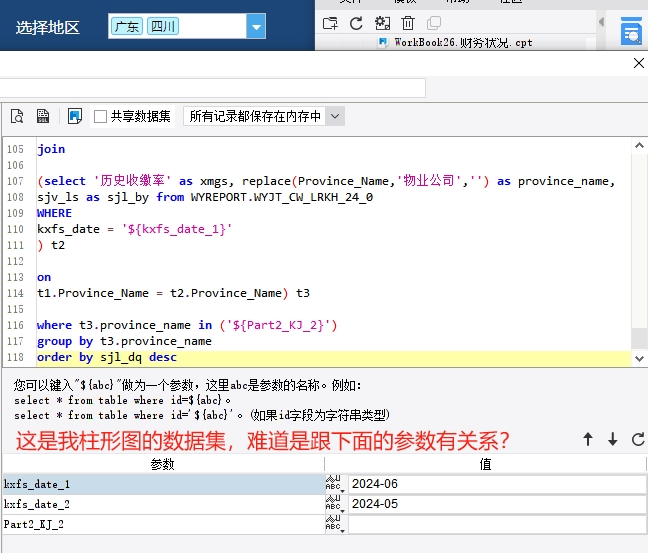The image size is (648, 553).
Task: Click the preview dataset icon
Action: click(17, 117)
